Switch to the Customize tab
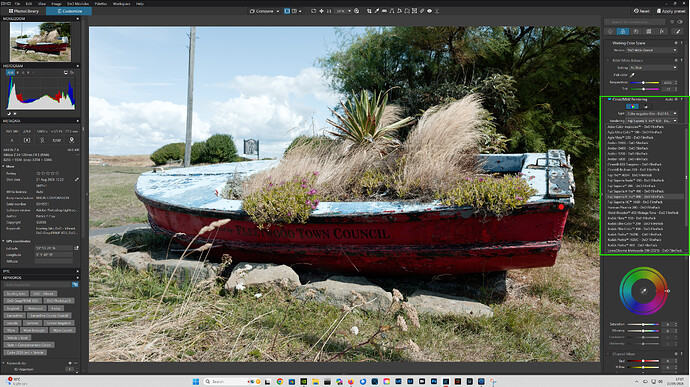 tap(69, 11)
